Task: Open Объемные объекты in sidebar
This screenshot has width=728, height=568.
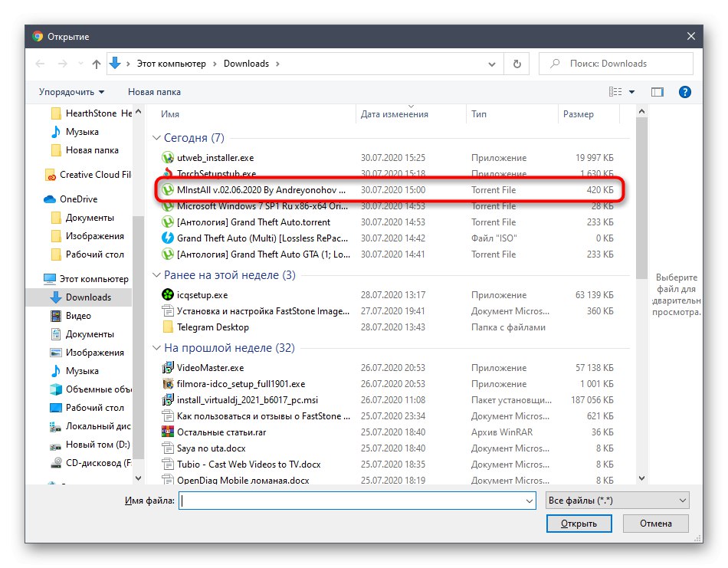Action: coord(90,389)
